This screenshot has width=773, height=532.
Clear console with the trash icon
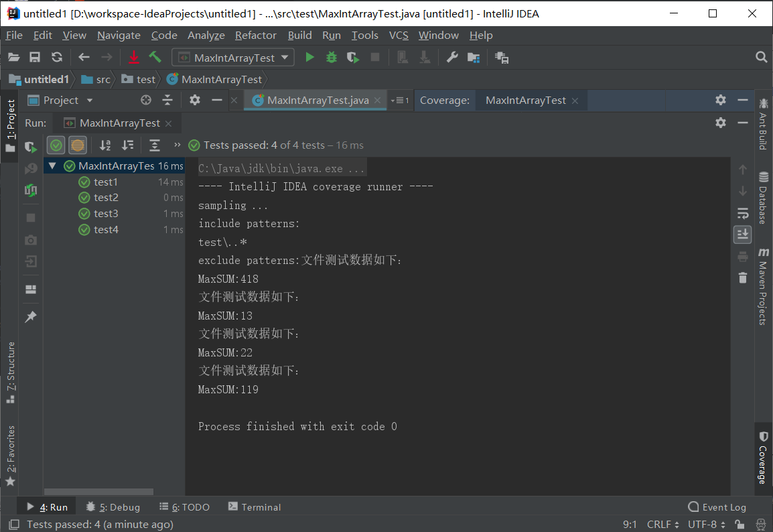click(x=743, y=278)
